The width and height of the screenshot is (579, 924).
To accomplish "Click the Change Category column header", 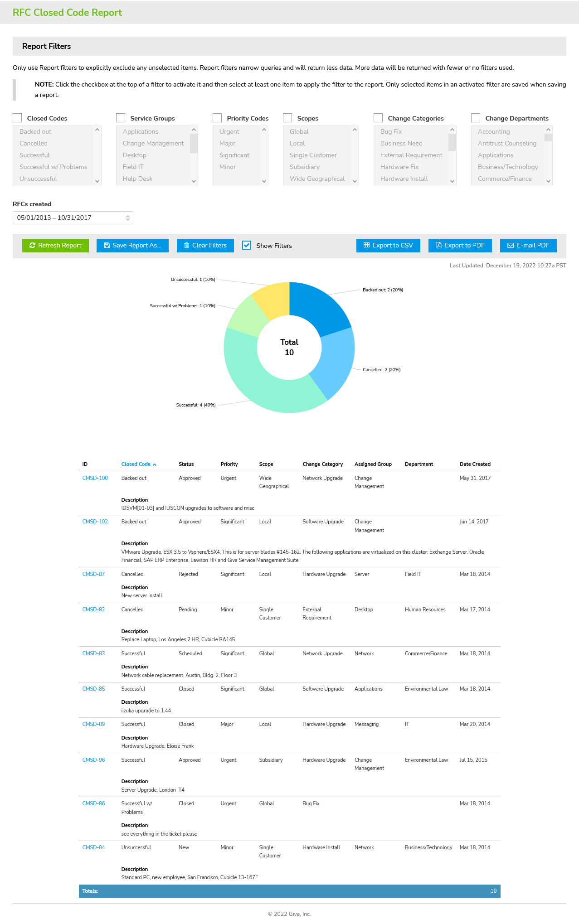I will (323, 464).
